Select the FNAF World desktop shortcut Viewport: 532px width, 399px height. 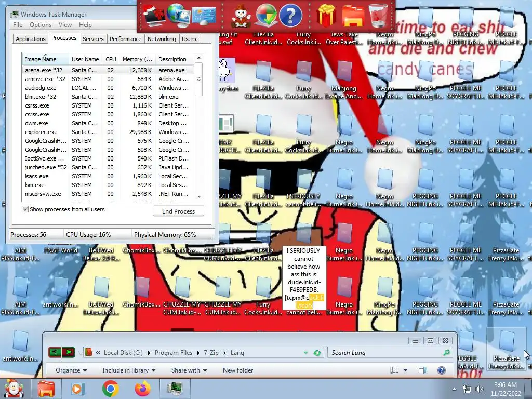60,250
